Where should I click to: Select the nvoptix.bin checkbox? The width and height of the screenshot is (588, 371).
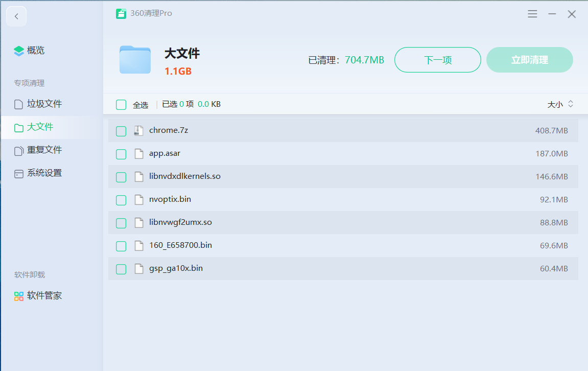click(121, 200)
